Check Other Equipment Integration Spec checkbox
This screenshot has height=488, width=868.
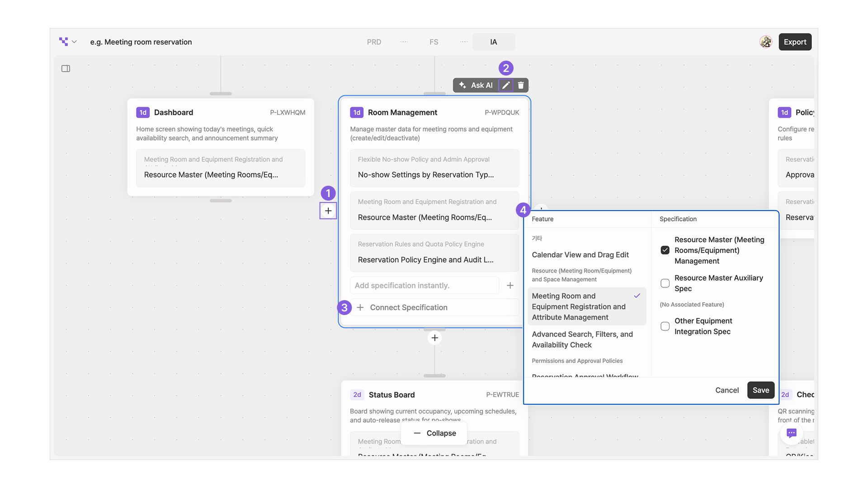665,326
